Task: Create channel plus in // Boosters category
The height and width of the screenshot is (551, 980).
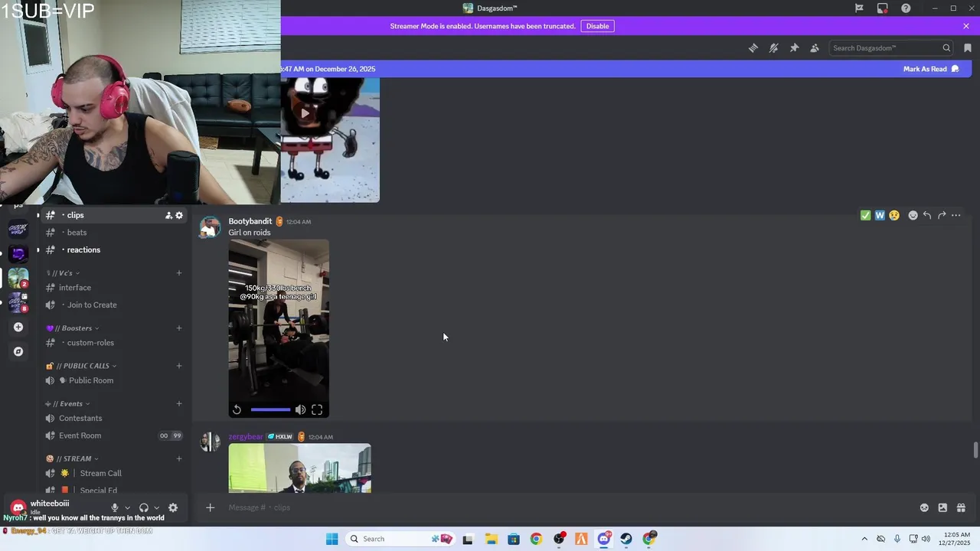Action: tap(179, 328)
